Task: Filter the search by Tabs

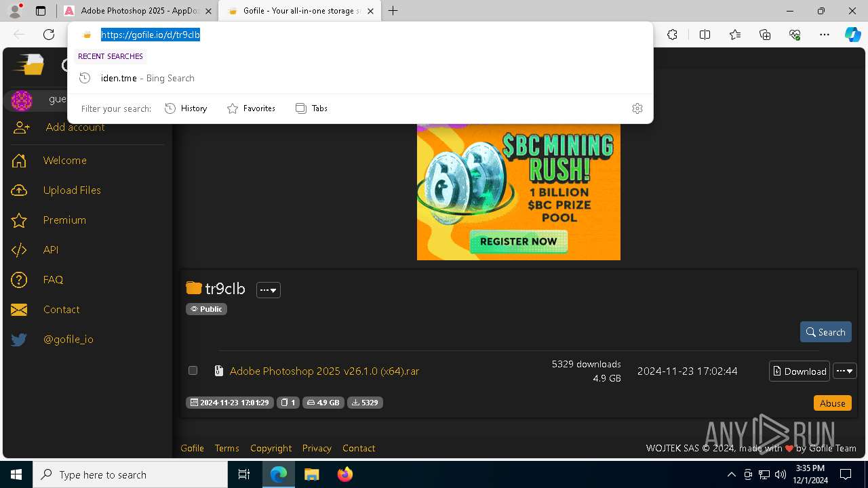Action: pyautogui.click(x=312, y=108)
